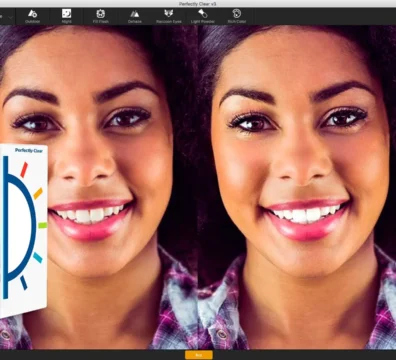This screenshot has height=360, width=396.
Task: Click the orange Buy button
Action: [199, 355]
